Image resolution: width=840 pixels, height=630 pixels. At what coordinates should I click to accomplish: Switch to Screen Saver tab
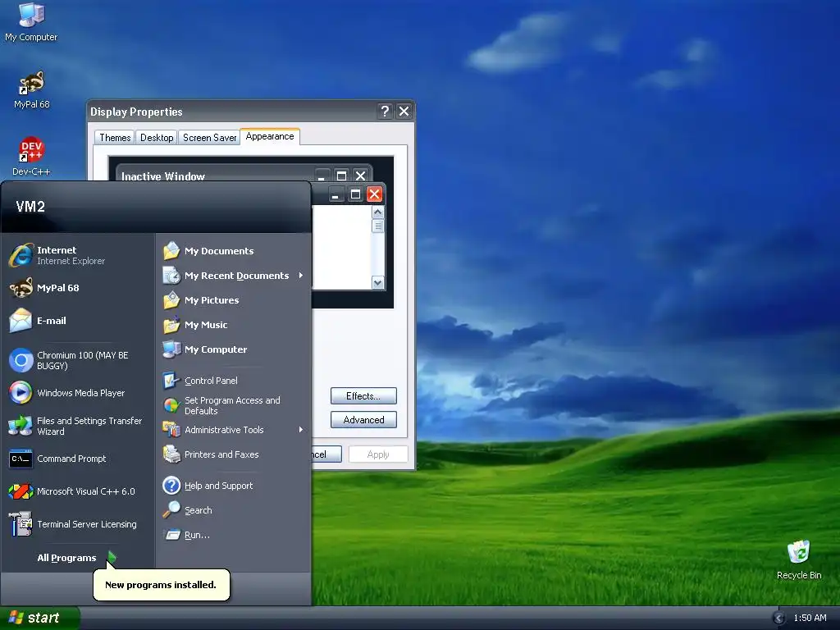click(x=209, y=138)
